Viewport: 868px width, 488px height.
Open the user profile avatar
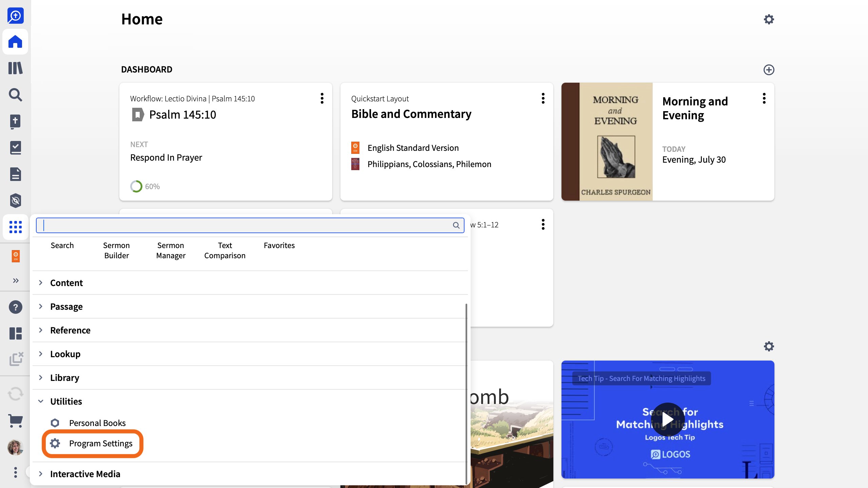[15, 447]
